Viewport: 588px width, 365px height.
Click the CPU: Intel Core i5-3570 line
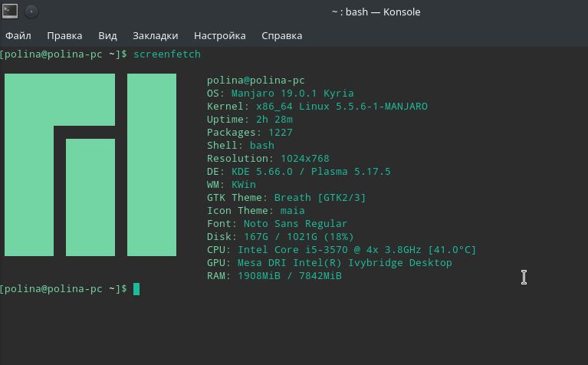click(x=341, y=250)
